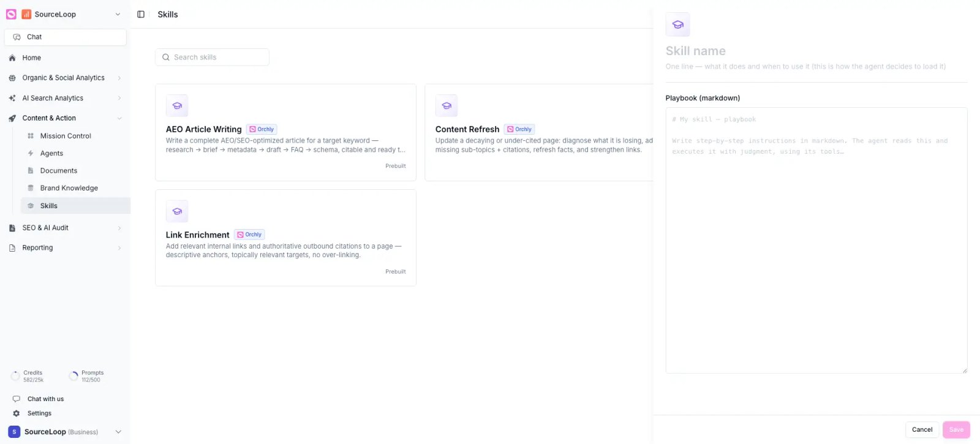Click the Search skills input field
The width and height of the screenshot is (980, 444).
pyautogui.click(x=212, y=57)
